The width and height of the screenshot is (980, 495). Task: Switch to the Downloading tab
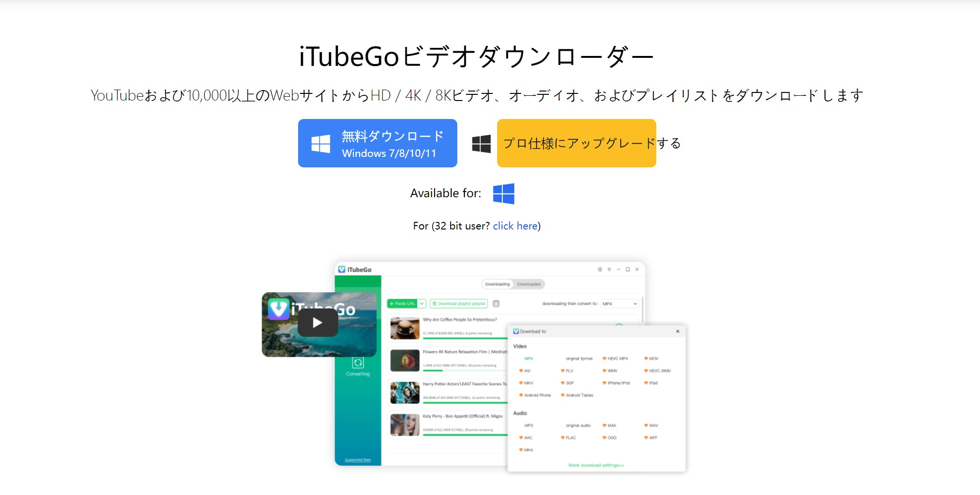pyautogui.click(x=497, y=284)
